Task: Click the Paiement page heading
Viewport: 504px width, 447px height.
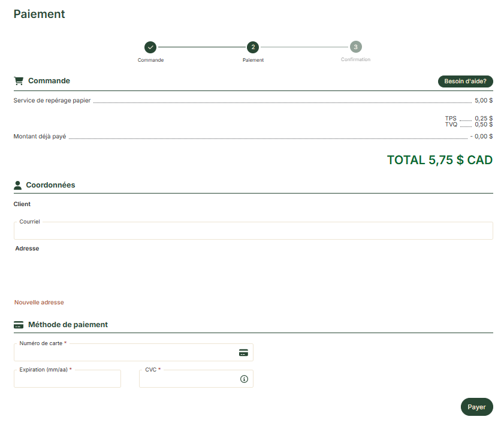Action: pos(39,14)
